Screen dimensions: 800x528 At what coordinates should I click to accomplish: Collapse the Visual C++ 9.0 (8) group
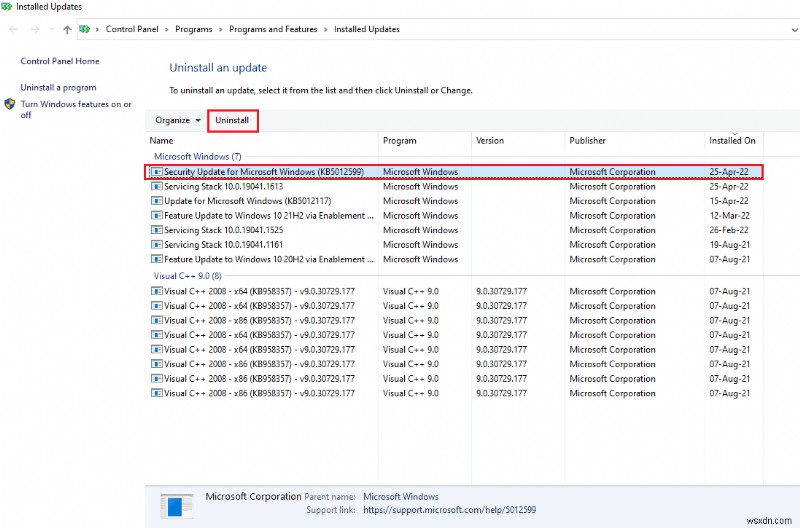pyautogui.click(x=188, y=276)
